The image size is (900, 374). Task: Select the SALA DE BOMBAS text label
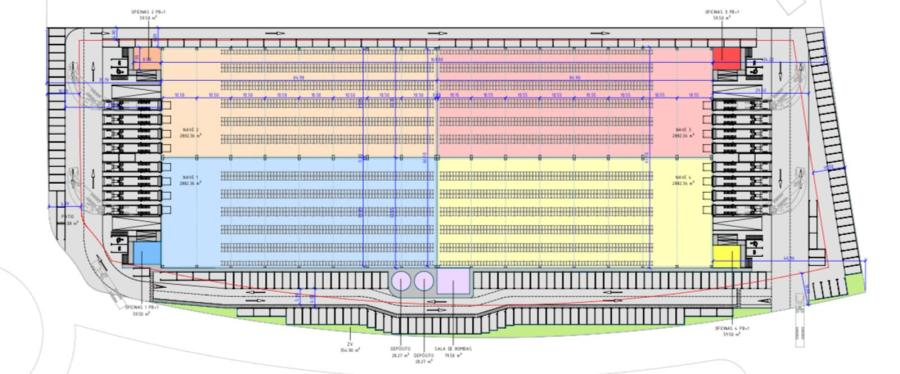coord(453,349)
